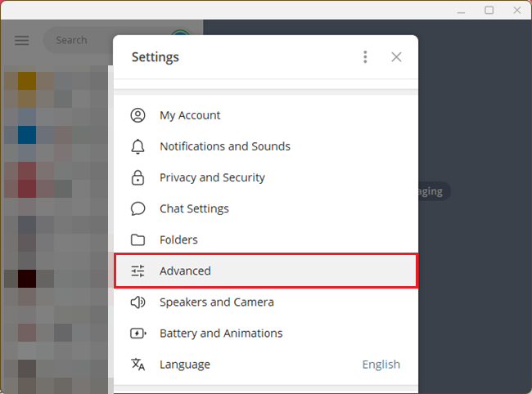Go to Privacy and Security
The image size is (532, 394).
212,177
